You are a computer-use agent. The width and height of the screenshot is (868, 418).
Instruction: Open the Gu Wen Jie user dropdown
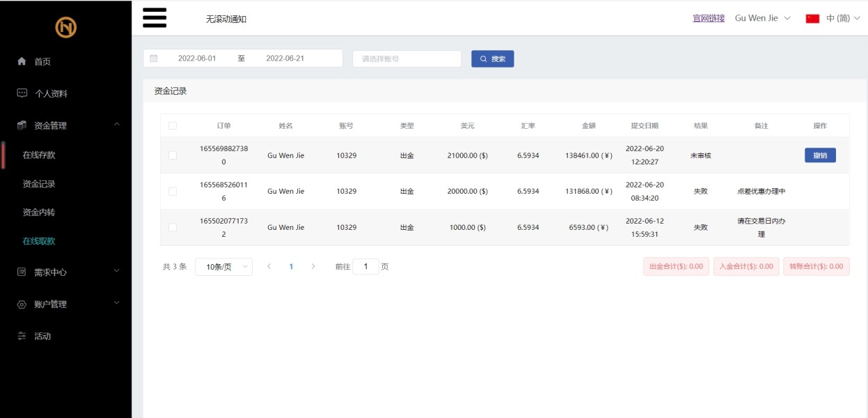(x=762, y=18)
